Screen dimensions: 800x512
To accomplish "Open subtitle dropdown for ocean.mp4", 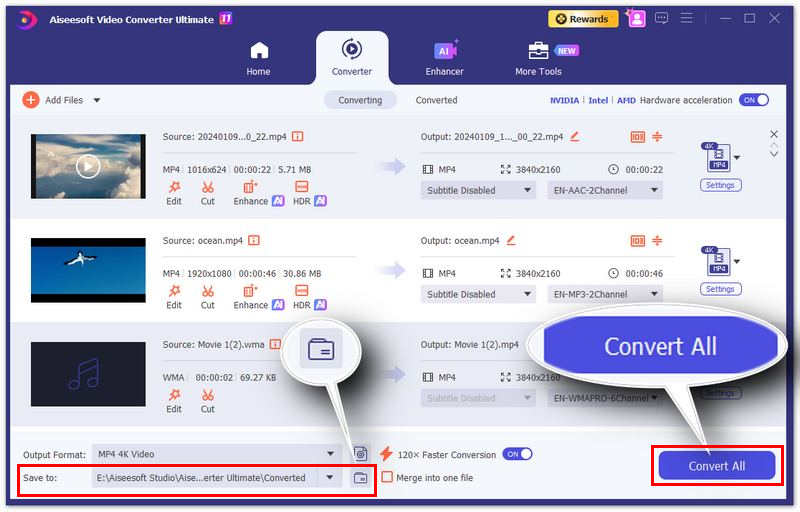I will tap(478, 294).
